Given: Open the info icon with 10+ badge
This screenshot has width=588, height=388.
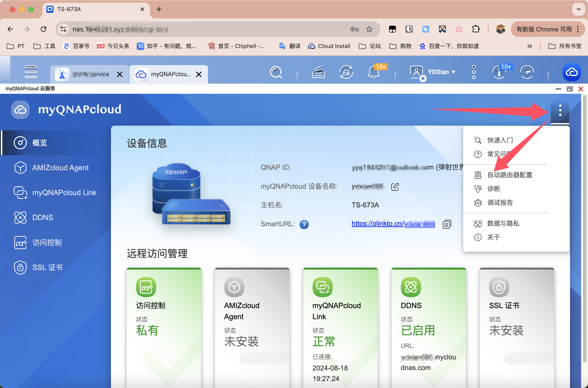Looking at the screenshot, I should (x=499, y=72).
